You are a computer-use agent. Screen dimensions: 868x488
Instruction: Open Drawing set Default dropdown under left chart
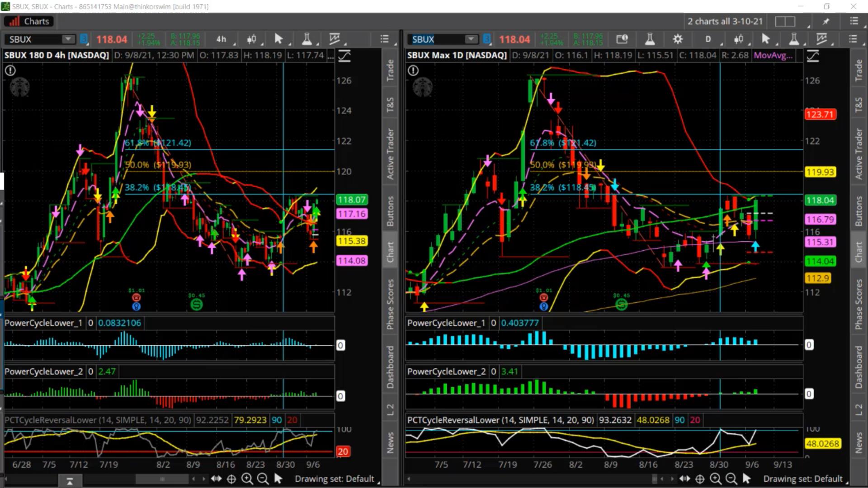337,479
